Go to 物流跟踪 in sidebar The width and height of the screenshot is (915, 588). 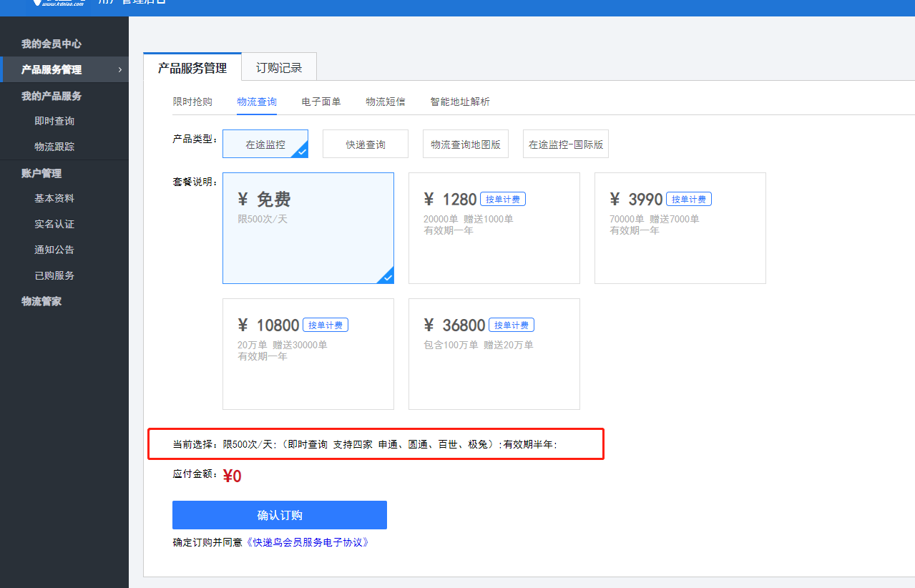click(54, 147)
